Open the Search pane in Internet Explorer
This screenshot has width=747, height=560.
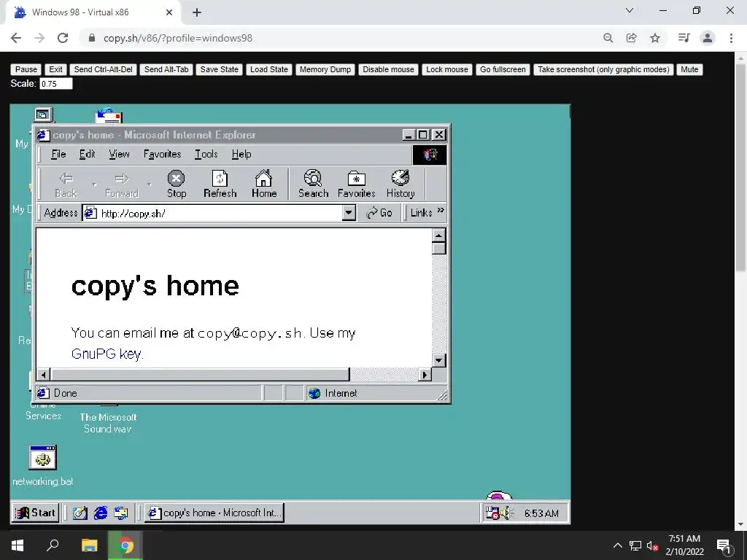click(313, 184)
